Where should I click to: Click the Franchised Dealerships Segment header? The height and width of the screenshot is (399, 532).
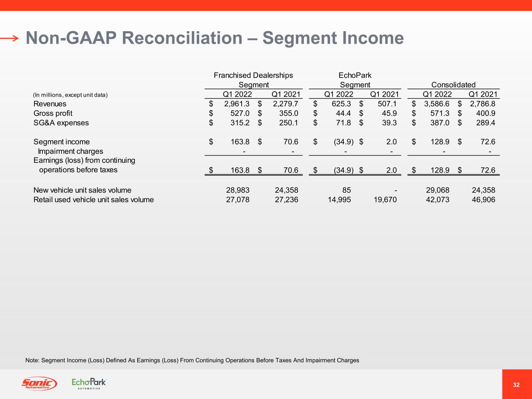pyautogui.click(x=253, y=80)
